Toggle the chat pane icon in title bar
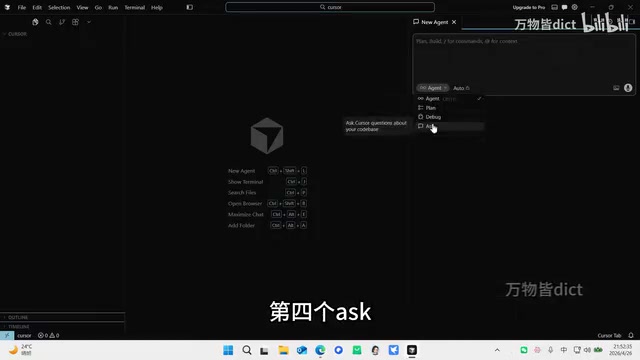This screenshot has height=360, width=640. click(x=564, y=7)
